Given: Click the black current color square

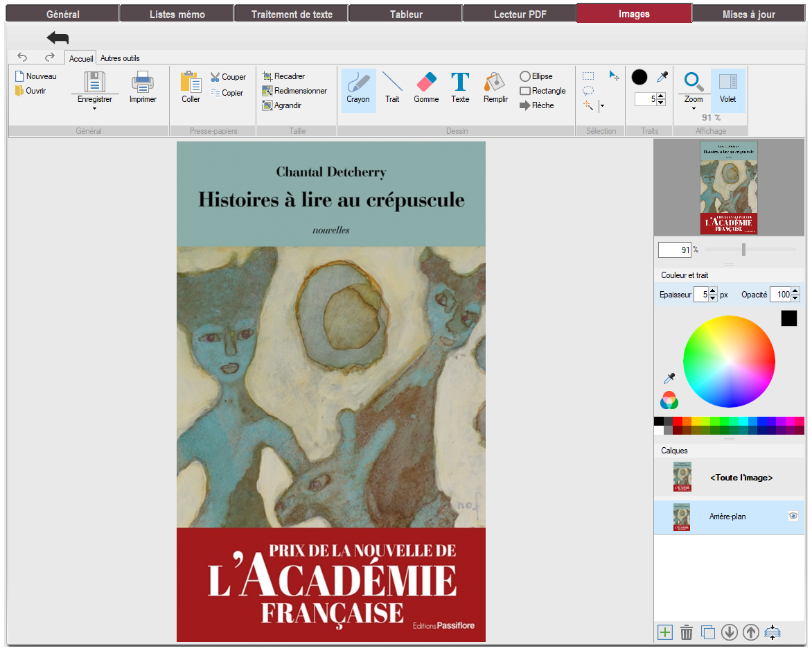Looking at the screenshot, I should click(x=788, y=318).
